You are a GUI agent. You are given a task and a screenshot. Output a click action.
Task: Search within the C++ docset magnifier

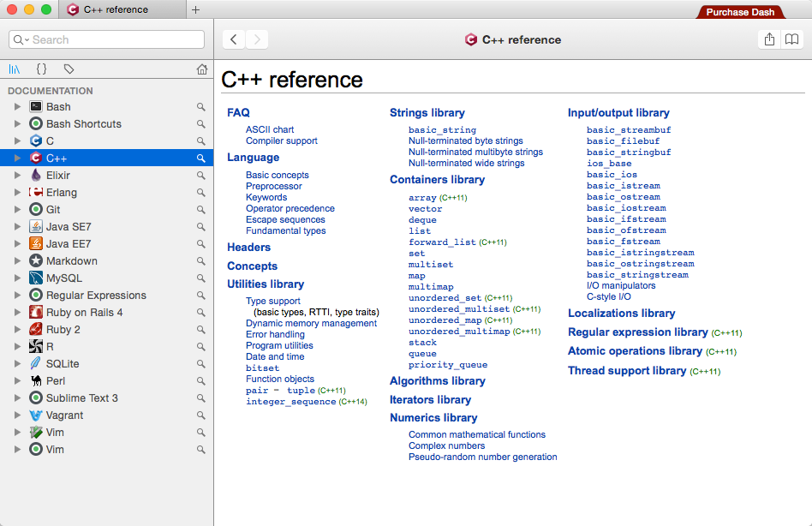coord(201,158)
